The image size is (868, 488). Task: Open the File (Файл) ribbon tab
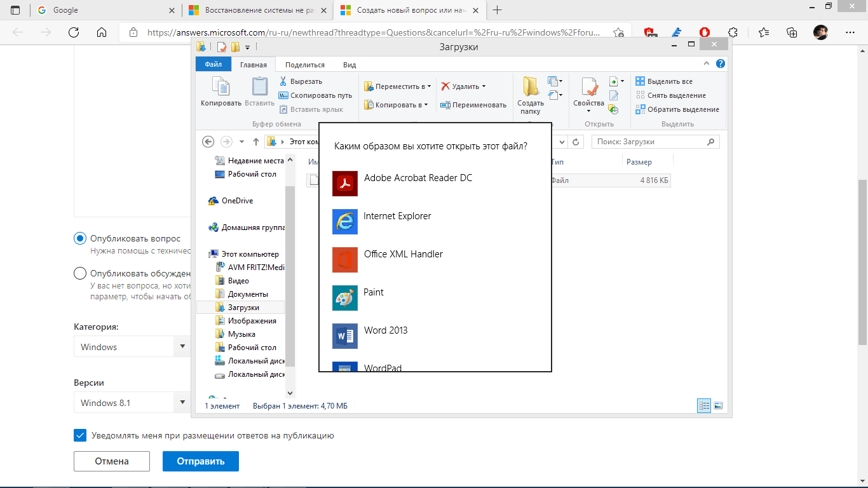214,64
